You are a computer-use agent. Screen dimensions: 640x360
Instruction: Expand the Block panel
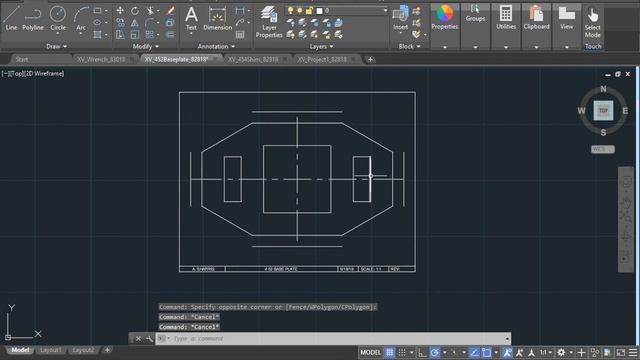409,47
